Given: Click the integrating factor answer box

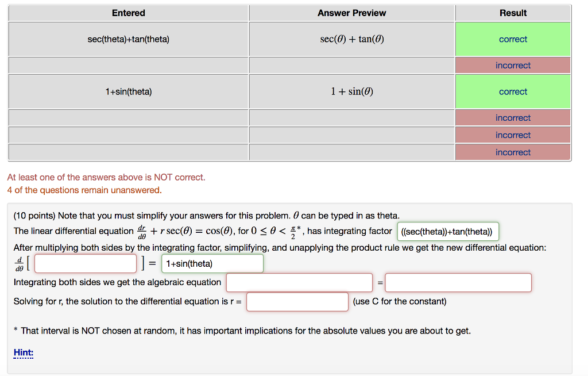Looking at the screenshot, I should 448,231.
